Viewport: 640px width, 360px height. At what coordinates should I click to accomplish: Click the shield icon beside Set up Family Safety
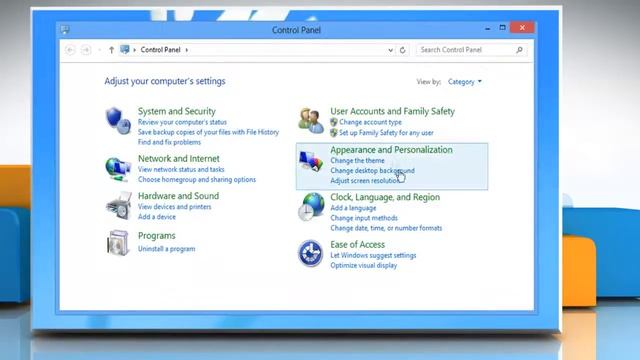[334, 133]
